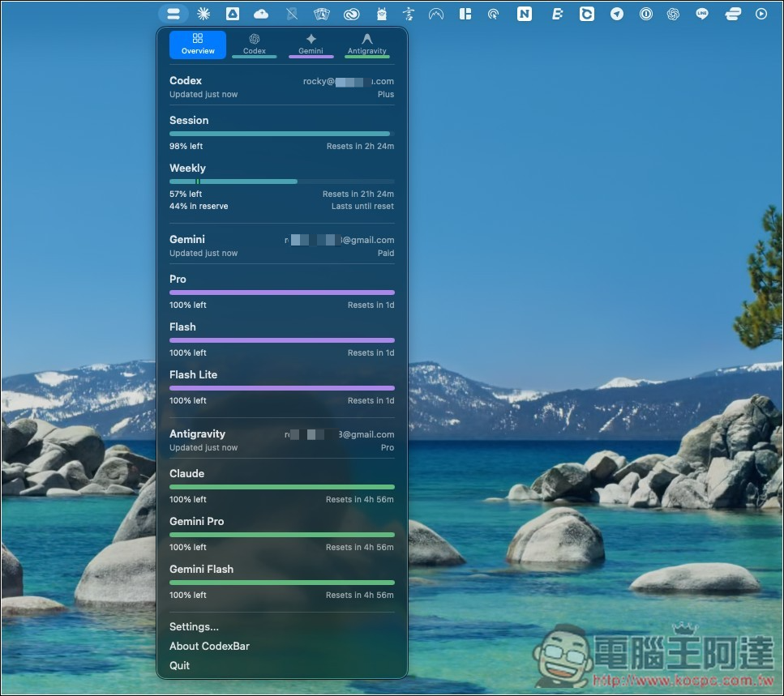Image resolution: width=784 pixels, height=696 pixels.
Task: Click the Codex Weekly usage bar
Action: (281, 181)
